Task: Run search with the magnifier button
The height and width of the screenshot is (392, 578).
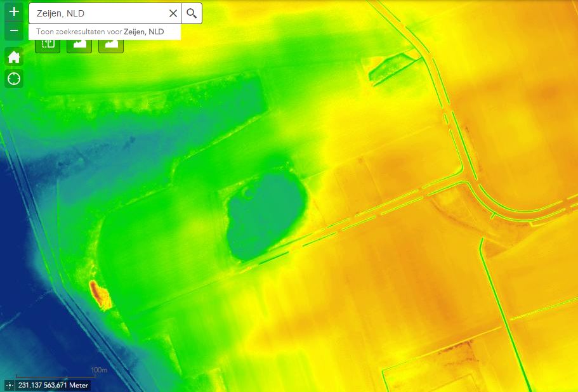Action: pos(192,13)
